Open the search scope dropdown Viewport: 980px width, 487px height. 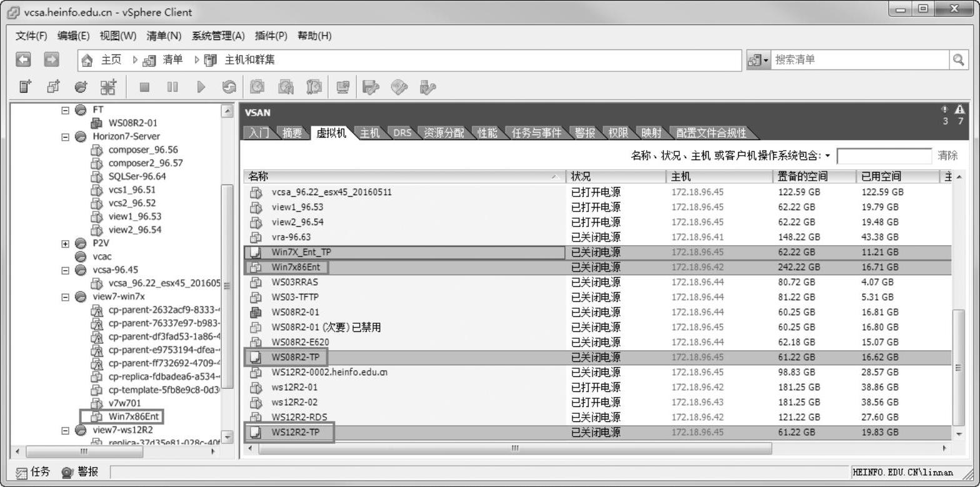pos(758,60)
